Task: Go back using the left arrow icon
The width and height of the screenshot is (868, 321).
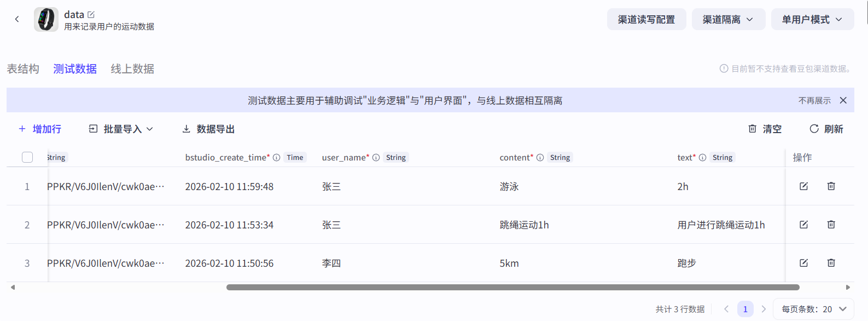Action: [17, 19]
